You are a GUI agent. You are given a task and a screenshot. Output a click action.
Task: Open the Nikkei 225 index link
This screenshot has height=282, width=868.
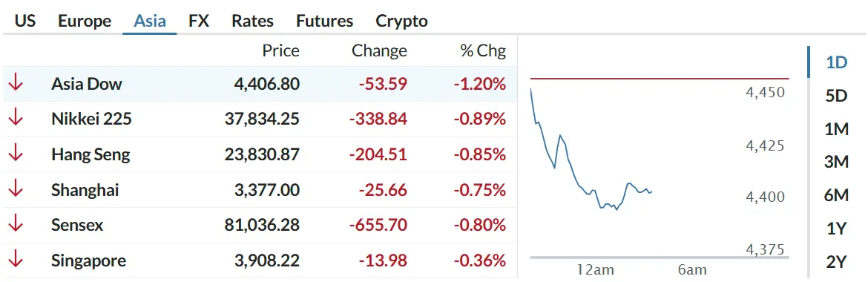[91, 119]
